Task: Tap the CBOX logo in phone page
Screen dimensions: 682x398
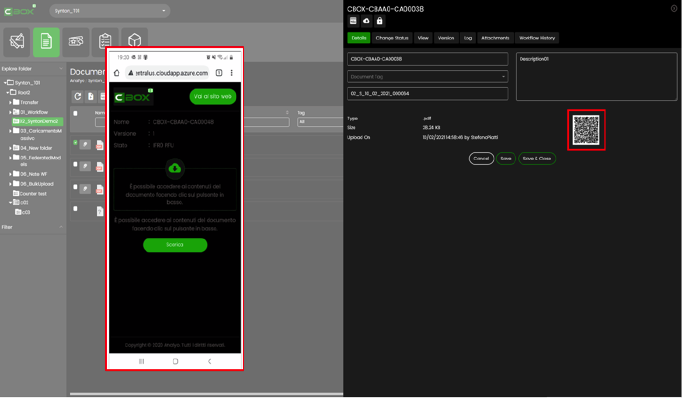Action: click(134, 97)
